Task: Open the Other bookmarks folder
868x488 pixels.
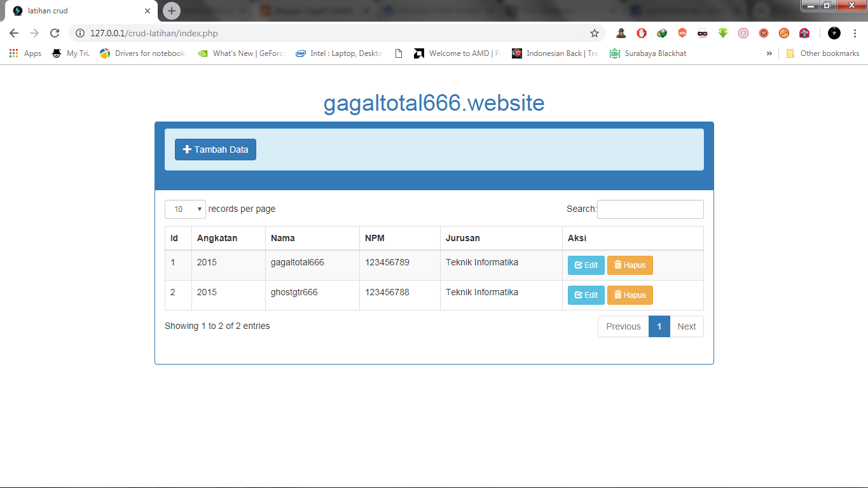Action: pyautogui.click(x=823, y=53)
